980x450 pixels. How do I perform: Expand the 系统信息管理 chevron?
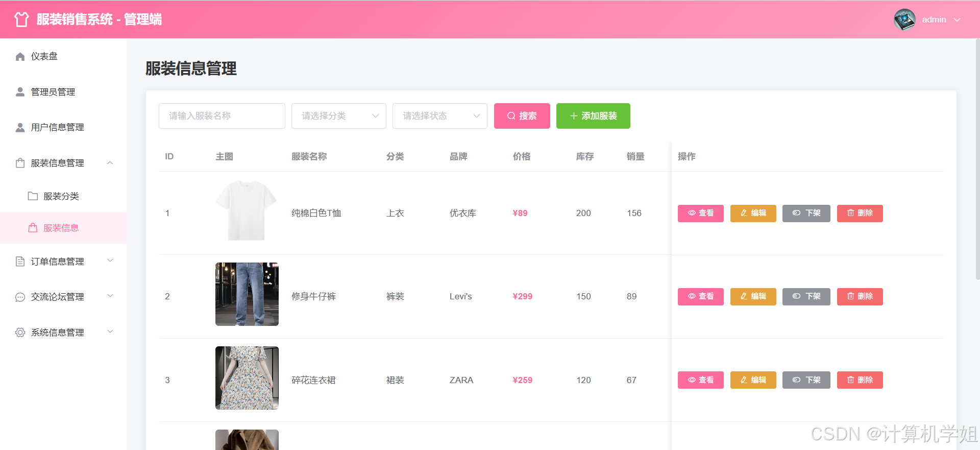pos(110,331)
